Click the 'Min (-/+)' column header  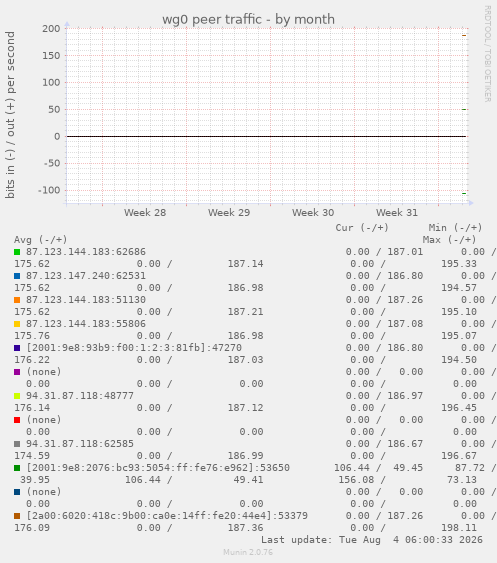coord(455,228)
